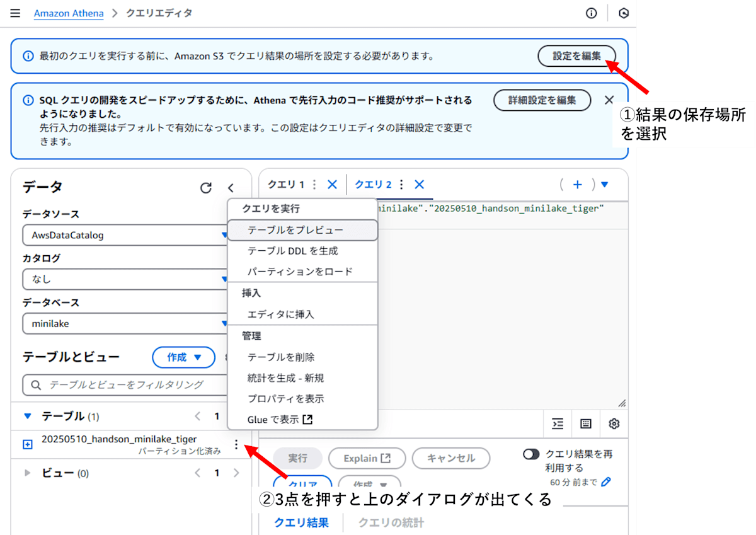Focus the table and view filter field
756x535 pixels.
(x=126, y=384)
